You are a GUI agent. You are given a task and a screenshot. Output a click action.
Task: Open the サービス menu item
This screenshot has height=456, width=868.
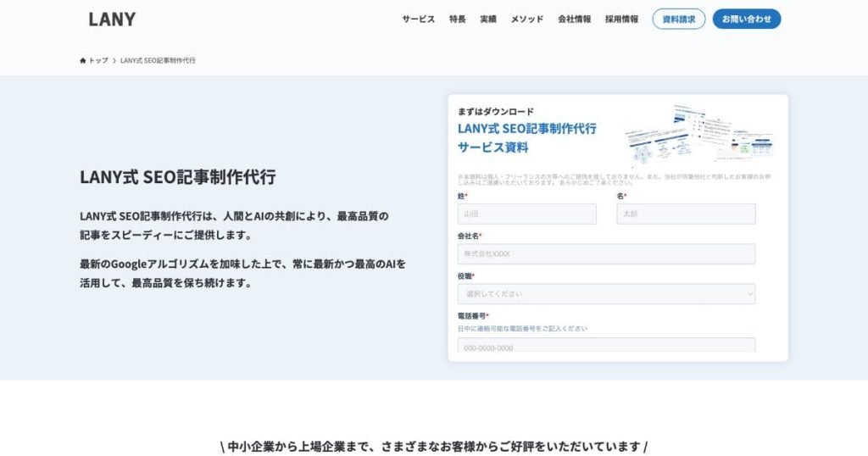(418, 19)
